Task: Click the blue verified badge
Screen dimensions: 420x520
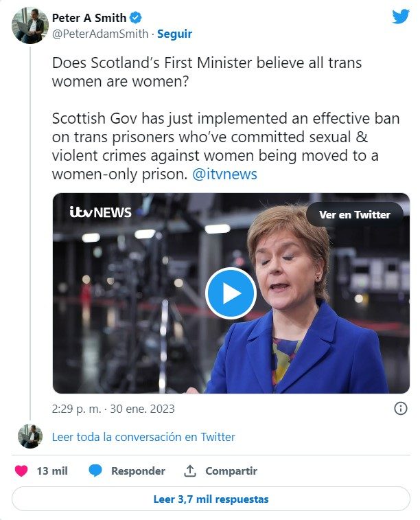Action: pos(136,19)
